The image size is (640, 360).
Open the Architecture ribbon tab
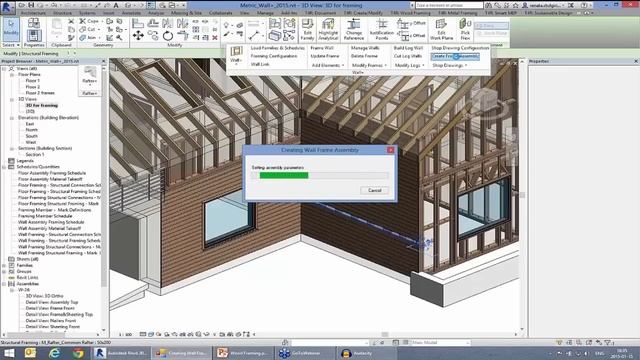pyautogui.click(x=33, y=13)
